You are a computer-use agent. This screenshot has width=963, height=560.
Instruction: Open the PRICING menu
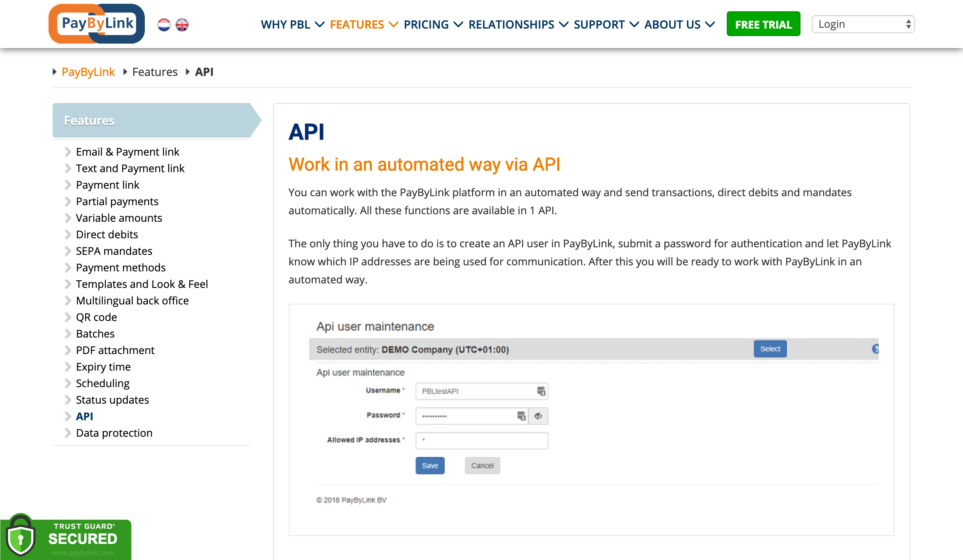coord(433,24)
